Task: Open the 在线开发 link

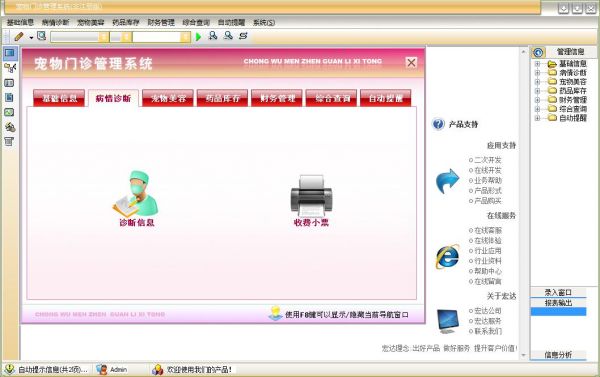Action: click(488, 170)
